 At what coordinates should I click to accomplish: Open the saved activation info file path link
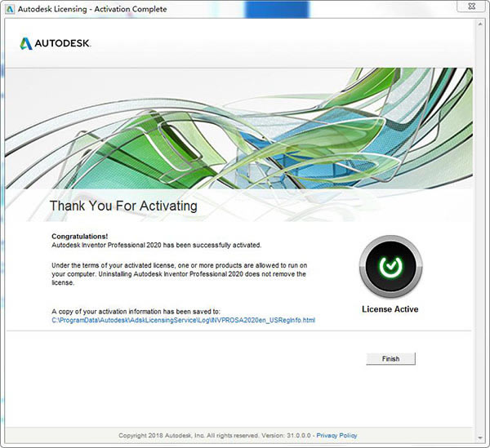tap(183, 321)
